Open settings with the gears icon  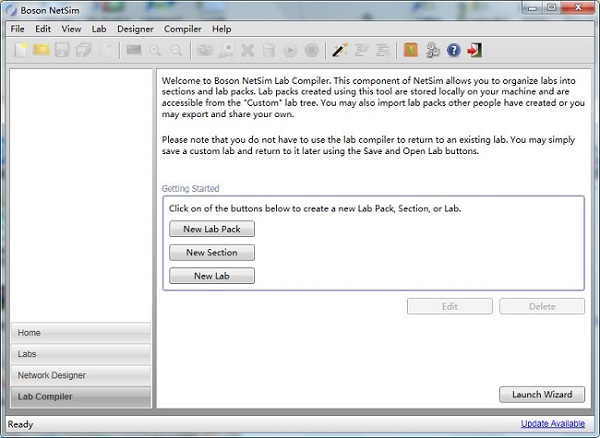[x=433, y=50]
